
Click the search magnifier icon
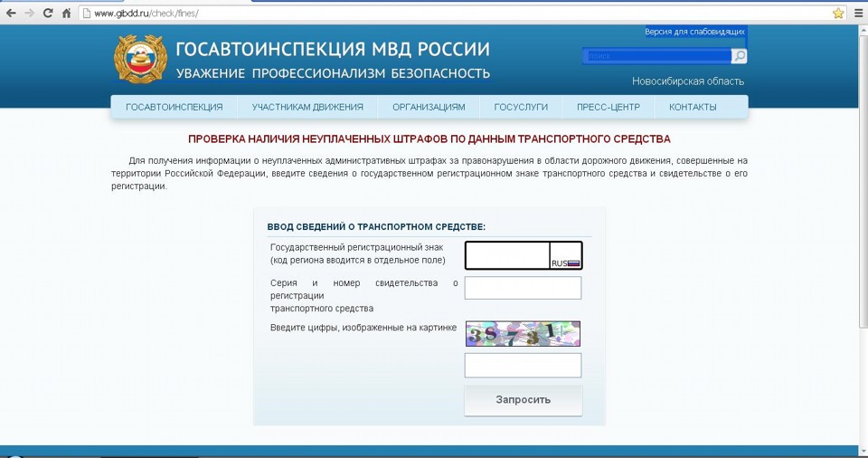coord(739,56)
